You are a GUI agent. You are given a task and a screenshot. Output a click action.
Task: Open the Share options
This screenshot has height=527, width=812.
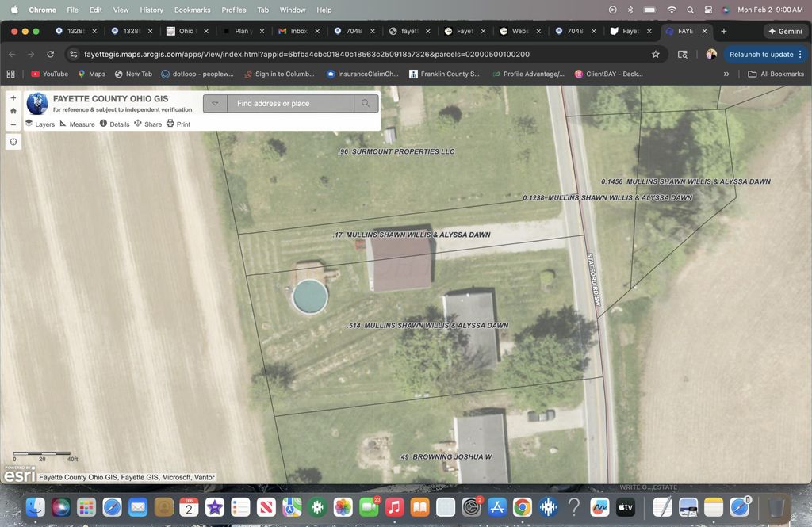147,124
